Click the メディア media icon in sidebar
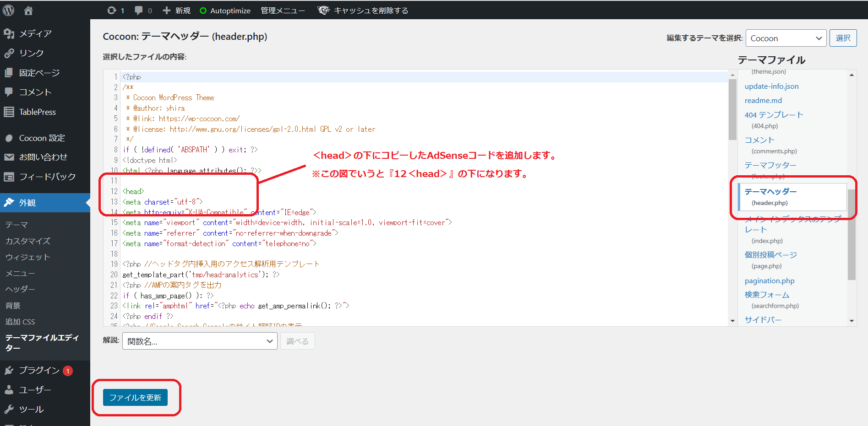 9,33
